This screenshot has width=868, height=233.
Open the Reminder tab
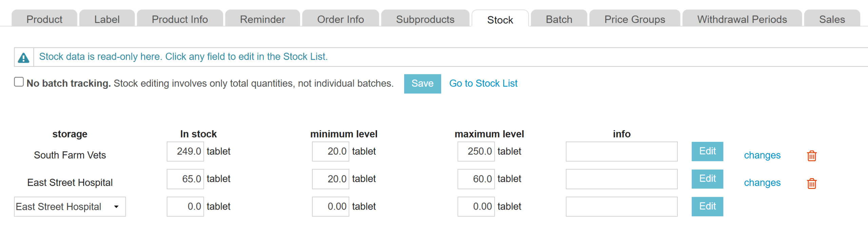click(x=262, y=19)
